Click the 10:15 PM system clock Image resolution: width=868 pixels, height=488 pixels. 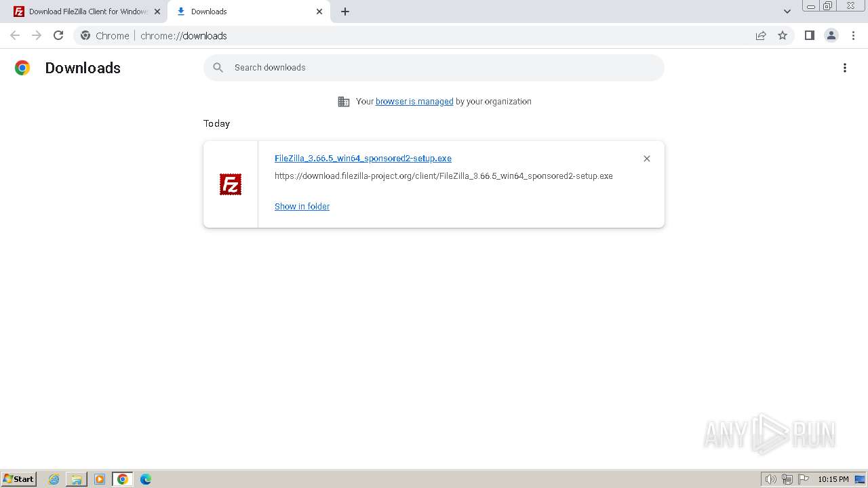click(833, 479)
